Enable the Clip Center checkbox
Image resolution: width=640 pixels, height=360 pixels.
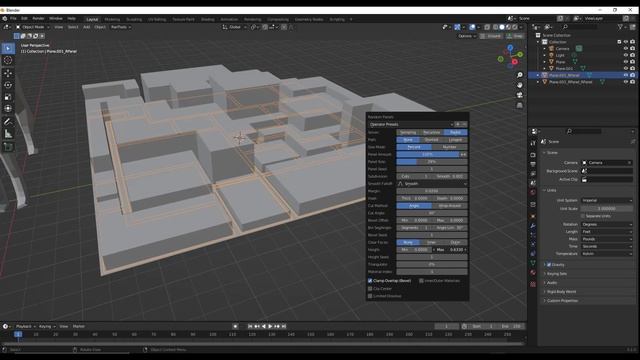pos(370,289)
